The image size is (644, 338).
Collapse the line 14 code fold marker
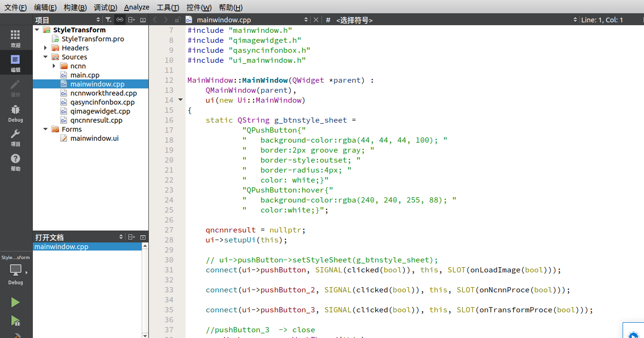[x=180, y=100]
